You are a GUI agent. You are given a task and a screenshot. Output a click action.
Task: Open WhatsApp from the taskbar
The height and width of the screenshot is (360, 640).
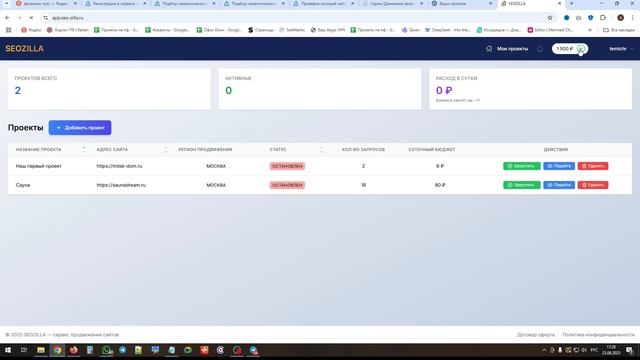coord(106,350)
